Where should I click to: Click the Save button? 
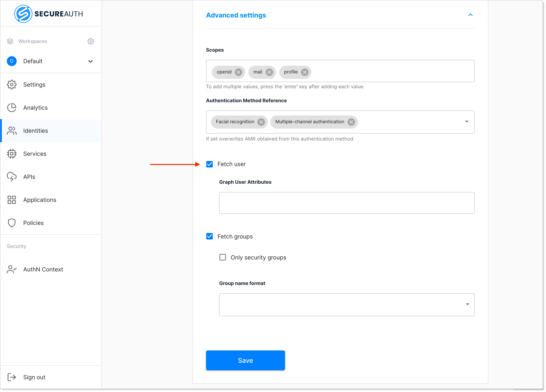click(x=246, y=361)
